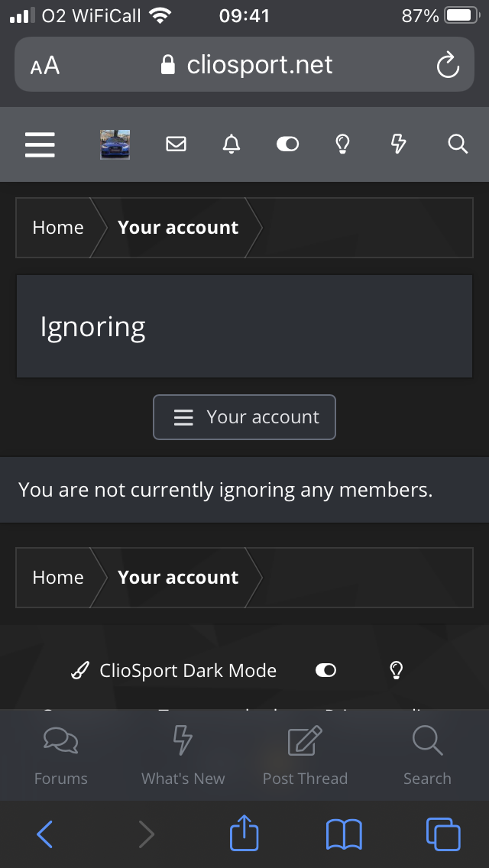Switch to the Forums tab
Image resolution: width=489 pixels, height=868 pixels.
(x=61, y=755)
